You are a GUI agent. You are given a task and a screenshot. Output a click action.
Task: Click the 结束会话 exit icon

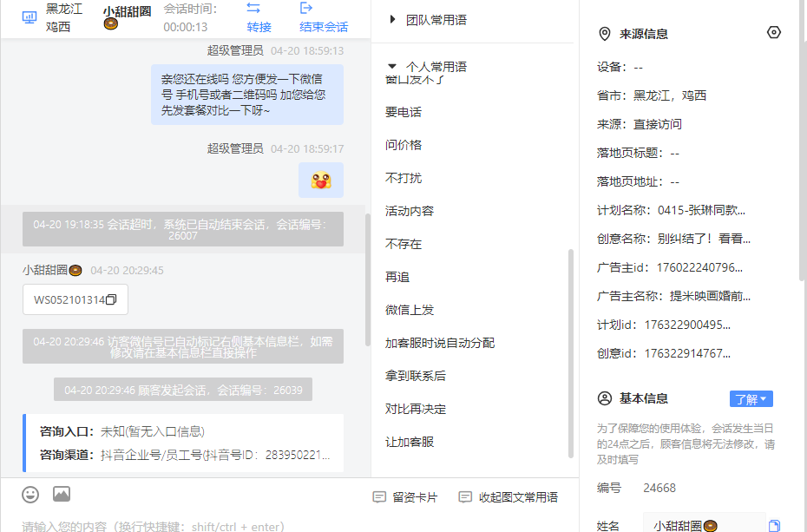click(x=306, y=8)
